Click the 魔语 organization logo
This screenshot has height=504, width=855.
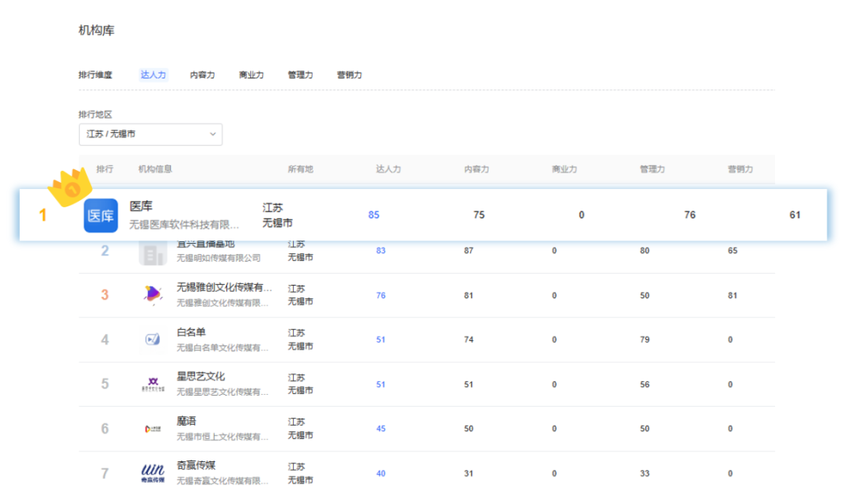tap(152, 429)
